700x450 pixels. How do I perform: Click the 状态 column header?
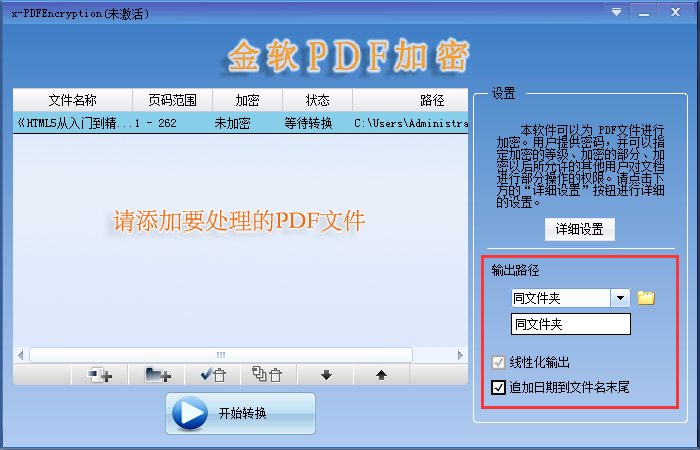click(x=317, y=100)
